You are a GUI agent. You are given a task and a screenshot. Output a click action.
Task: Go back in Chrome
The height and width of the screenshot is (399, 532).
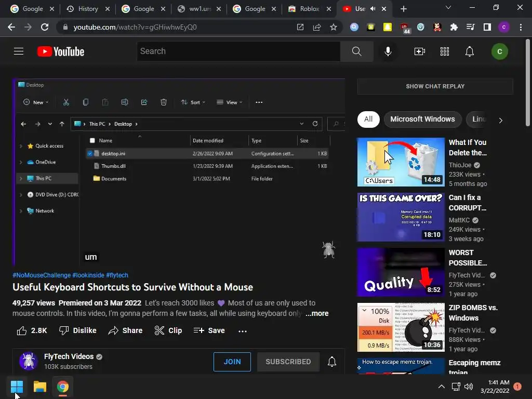(x=11, y=27)
